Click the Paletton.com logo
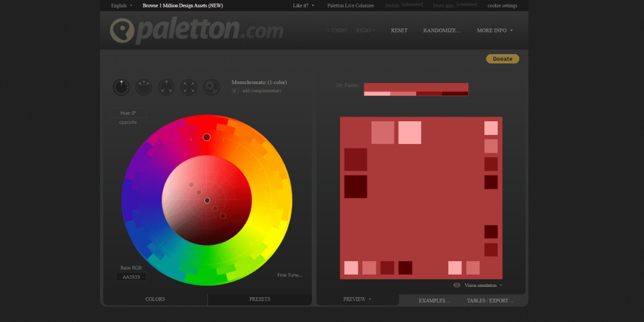 click(x=196, y=30)
